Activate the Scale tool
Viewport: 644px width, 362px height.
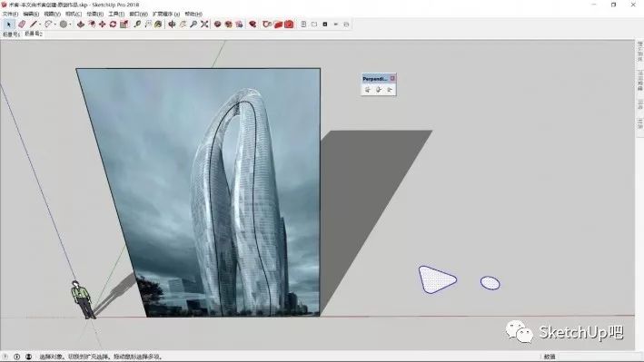(124, 24)
